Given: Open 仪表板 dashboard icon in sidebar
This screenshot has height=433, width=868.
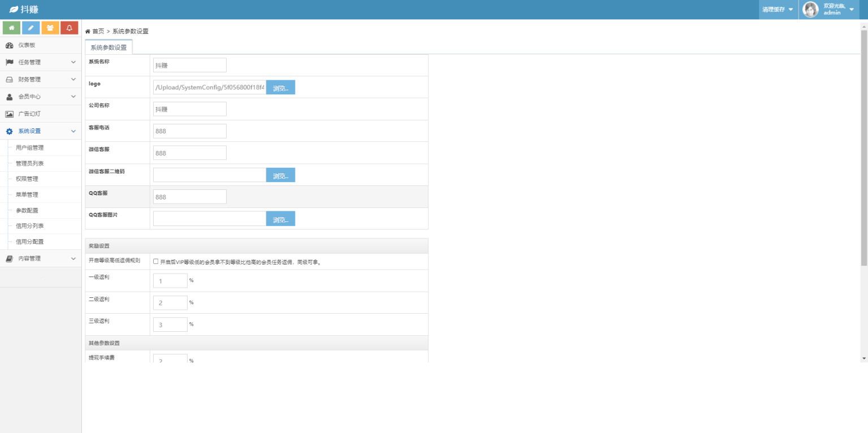Looking at the screenshot, I should coord(10,45).
